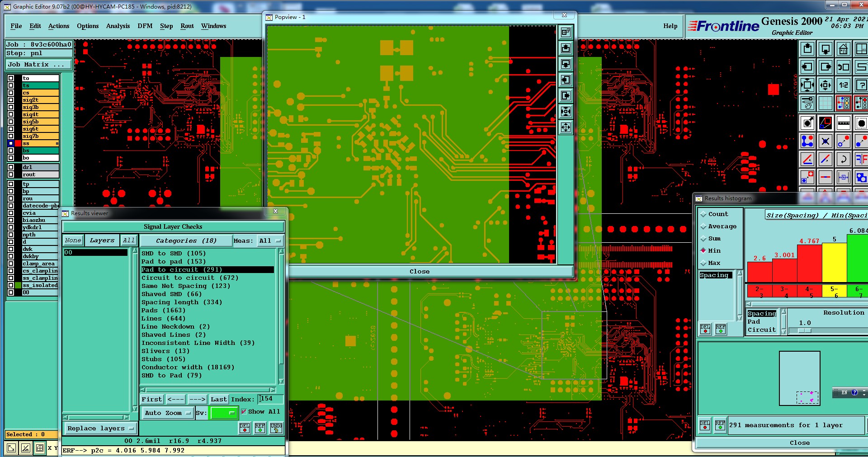Click First result button

(x=152, y=400)
